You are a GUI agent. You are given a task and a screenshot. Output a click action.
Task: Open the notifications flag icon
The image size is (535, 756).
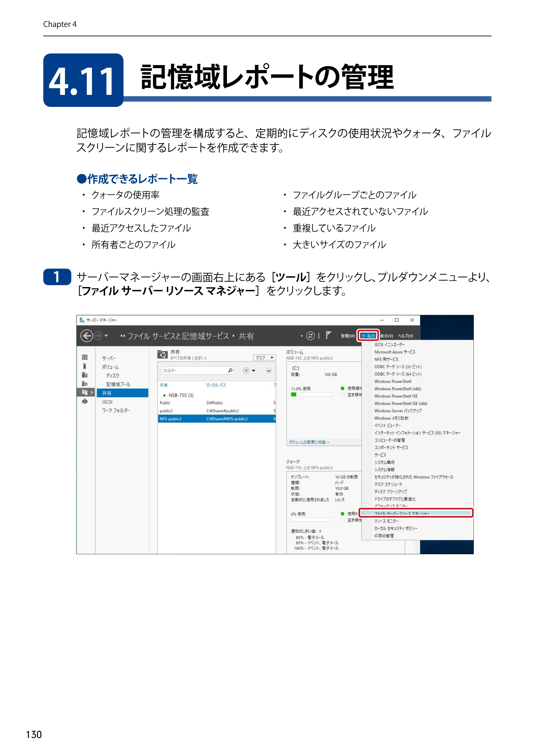(328, 335)
